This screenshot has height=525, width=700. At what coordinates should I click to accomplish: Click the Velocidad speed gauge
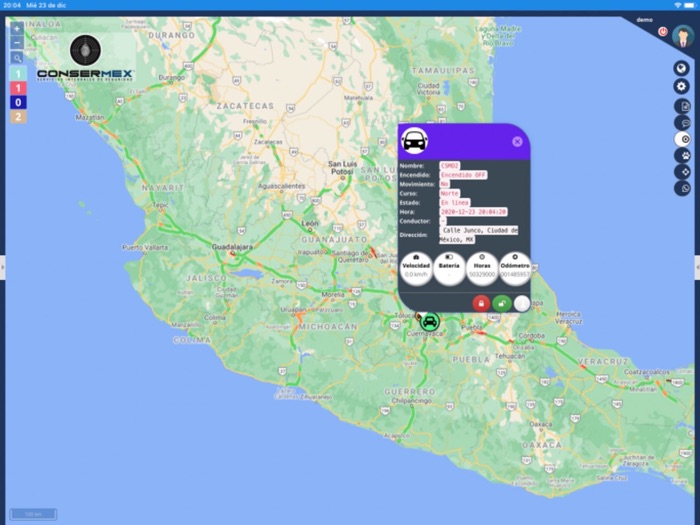click(x=416, y=268)
